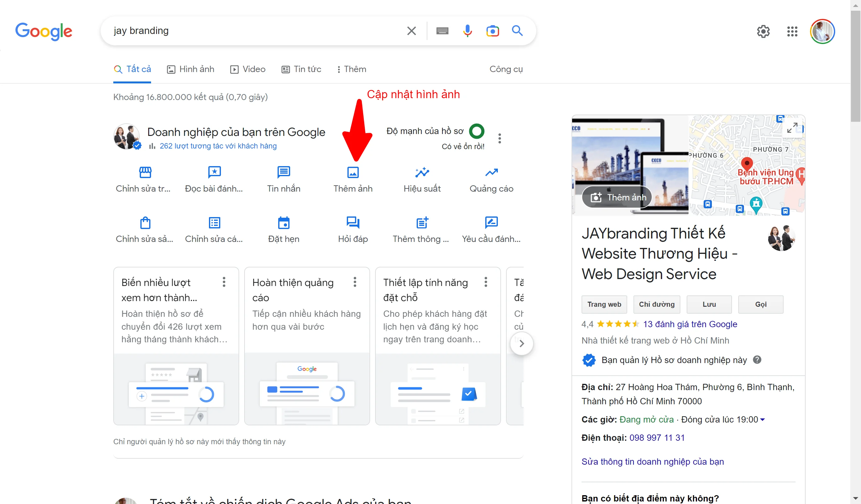Open the Thêm more tabs menu

352,69
